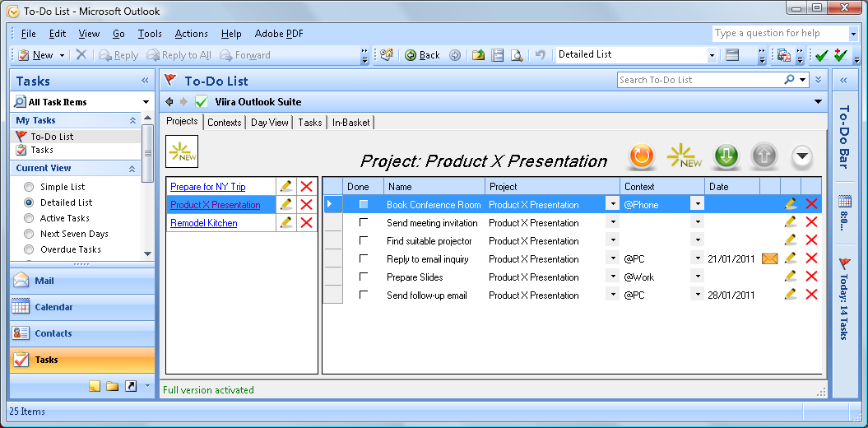Check Done box for Reply to email inquiry
Image resolution: width=868 pixels, height=428 pixels.
pyautogui.click(x=364, y=258)
